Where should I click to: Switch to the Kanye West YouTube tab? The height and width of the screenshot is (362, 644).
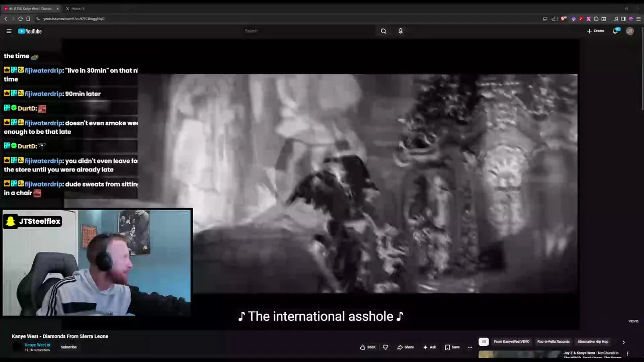[x=30, y=9]
